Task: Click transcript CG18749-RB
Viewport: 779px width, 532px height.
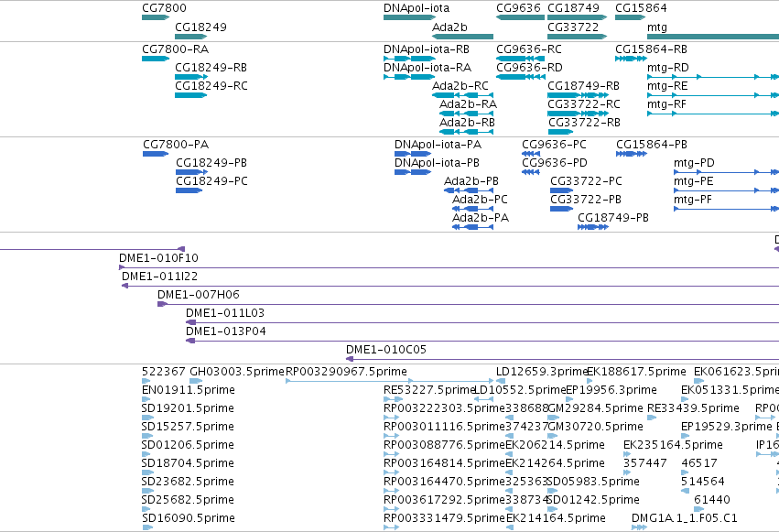Action: click(x=583, y=86)
